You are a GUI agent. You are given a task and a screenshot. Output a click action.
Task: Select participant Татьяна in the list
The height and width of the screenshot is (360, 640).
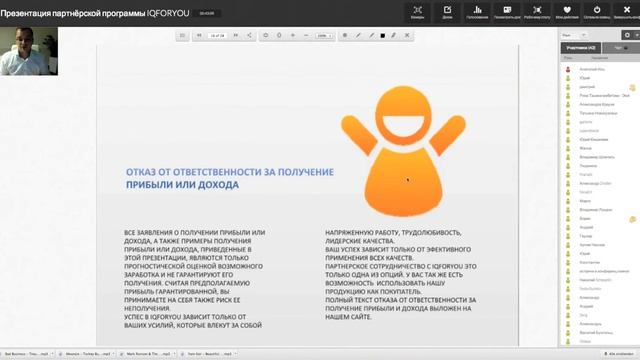coord(598,113)
